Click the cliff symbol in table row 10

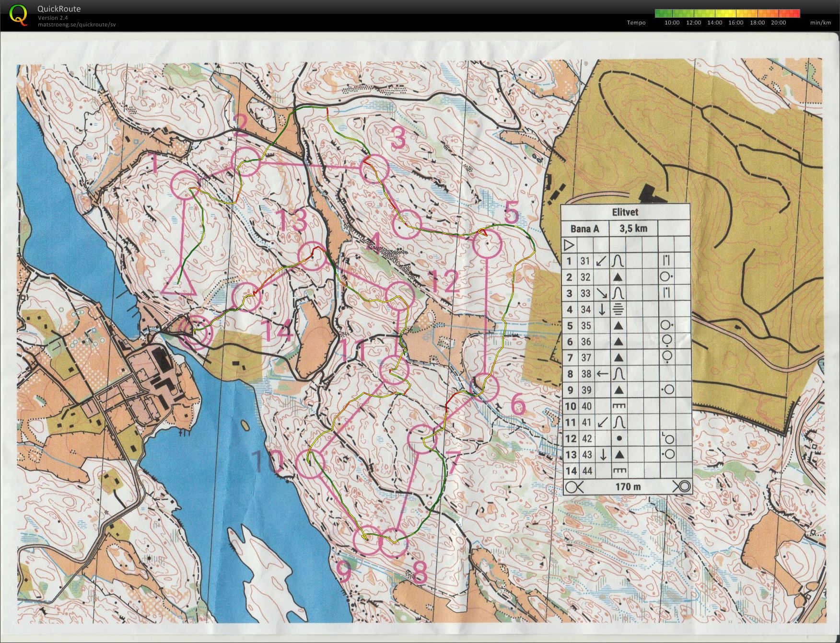pyautogui.click(x=619, y=406)
